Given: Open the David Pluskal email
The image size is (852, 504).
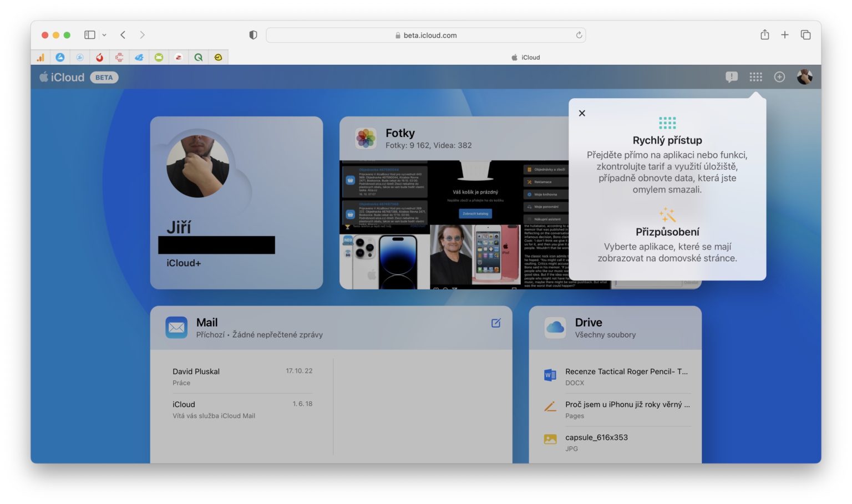Looking at the screenshot, I should point(242,377).
